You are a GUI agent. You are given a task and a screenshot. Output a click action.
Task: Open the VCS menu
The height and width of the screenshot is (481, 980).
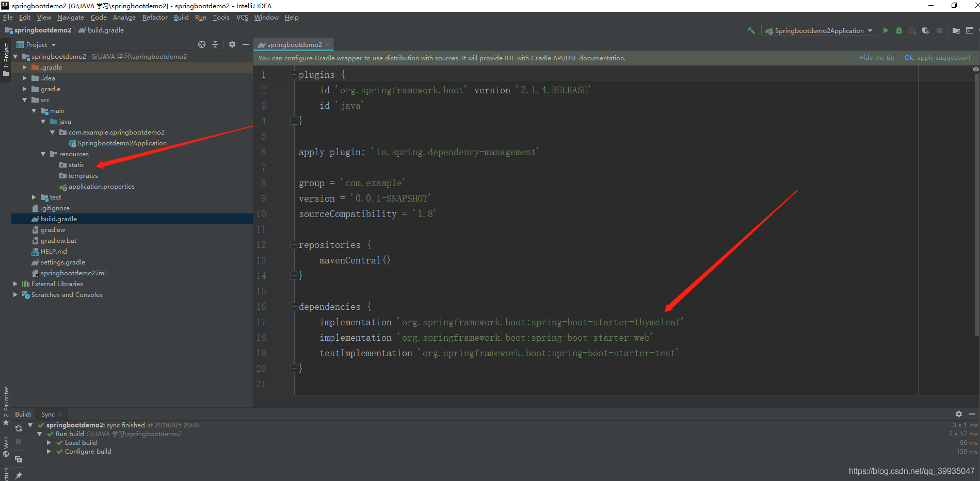242,18
